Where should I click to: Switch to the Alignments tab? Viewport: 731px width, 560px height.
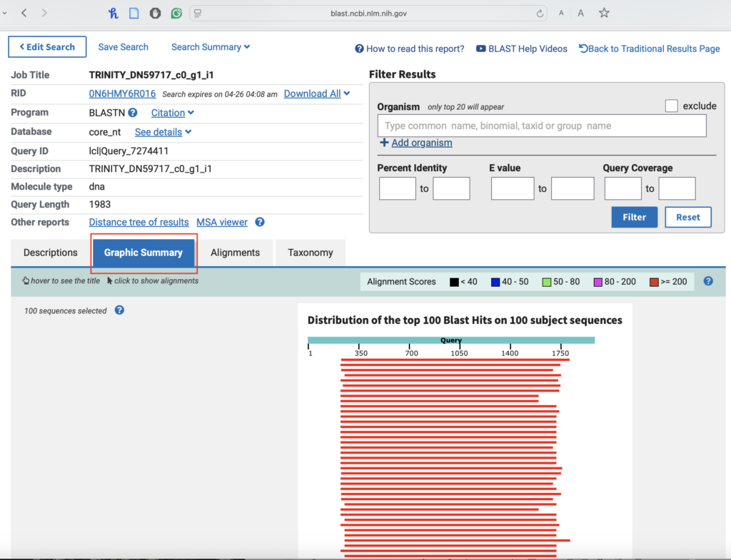click(x=235, y=253)
